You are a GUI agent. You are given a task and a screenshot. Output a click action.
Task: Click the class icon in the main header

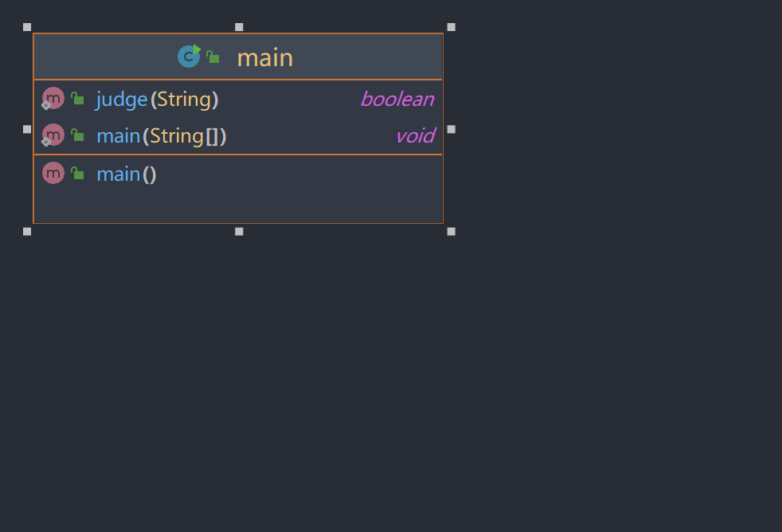(x=189, y=57)
